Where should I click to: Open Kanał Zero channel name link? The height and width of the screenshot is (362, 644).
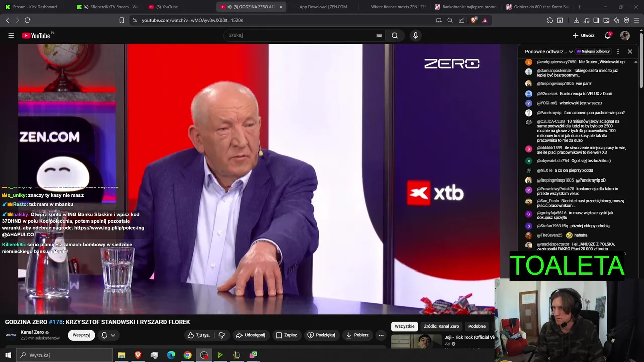coord(32,332)
